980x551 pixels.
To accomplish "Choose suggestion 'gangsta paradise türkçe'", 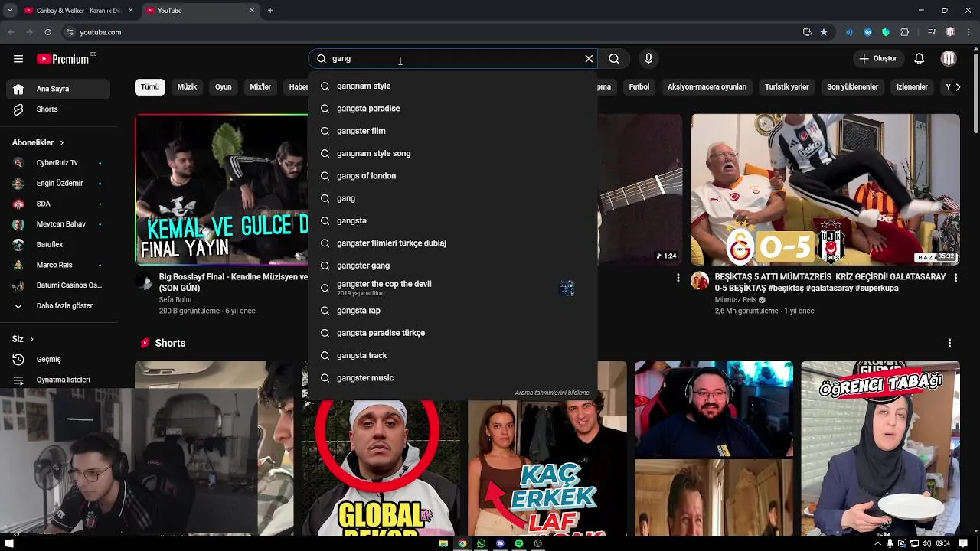I will tap(452, 333).
